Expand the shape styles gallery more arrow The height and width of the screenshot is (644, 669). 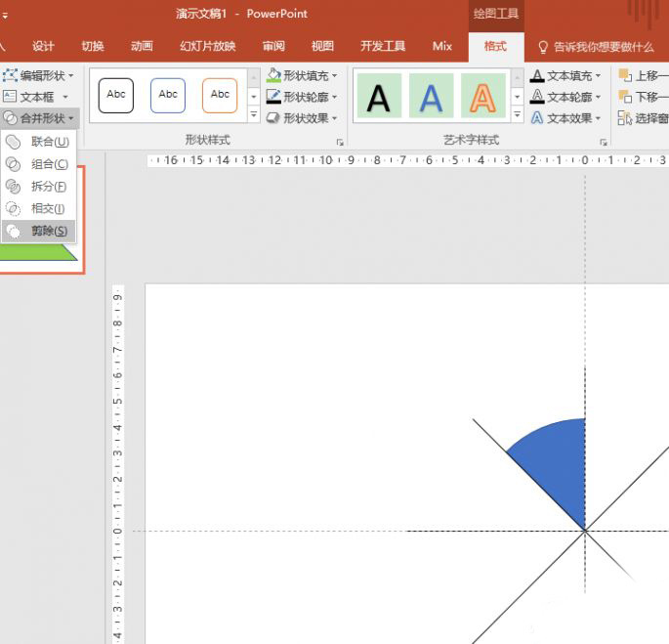point(254,116)
